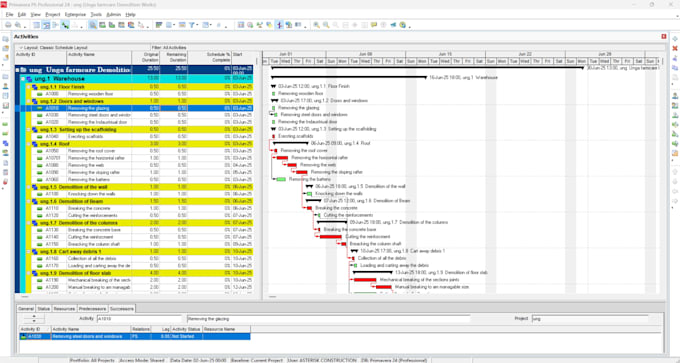Viewport: 680px width, 363px height.
Task: Click the green Add icon in right command bar
Action: 675,39
